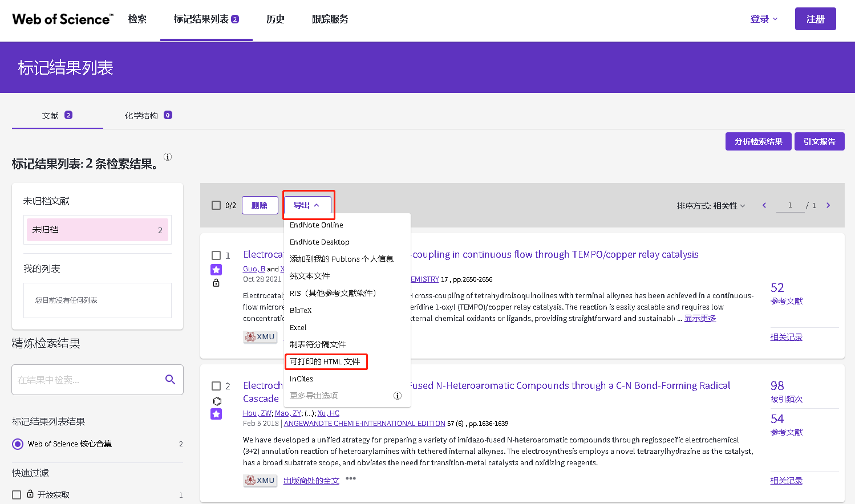Click the info icon beside 更多导出选项
The width and height of the screenshot is (855, 504).
398,396
